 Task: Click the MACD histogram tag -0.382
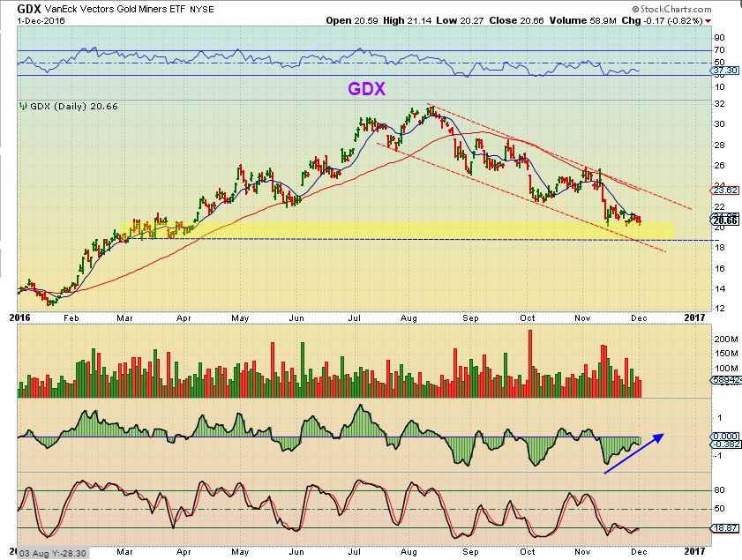[725, 444]
